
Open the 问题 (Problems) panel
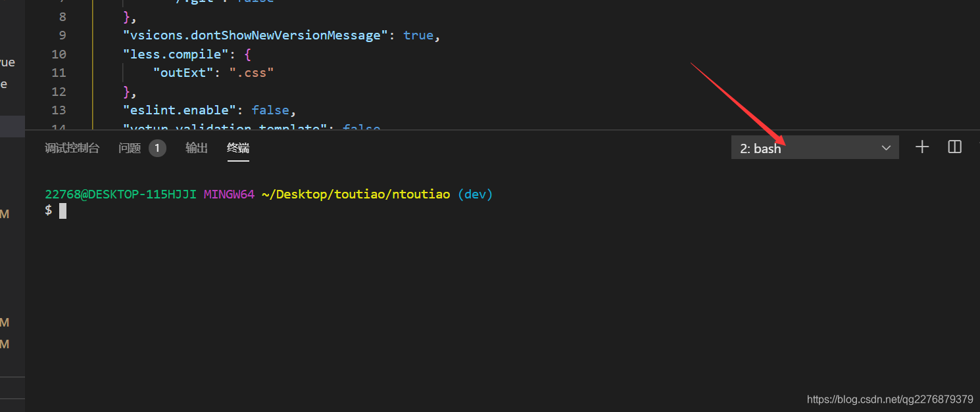(x=129, y=148)
